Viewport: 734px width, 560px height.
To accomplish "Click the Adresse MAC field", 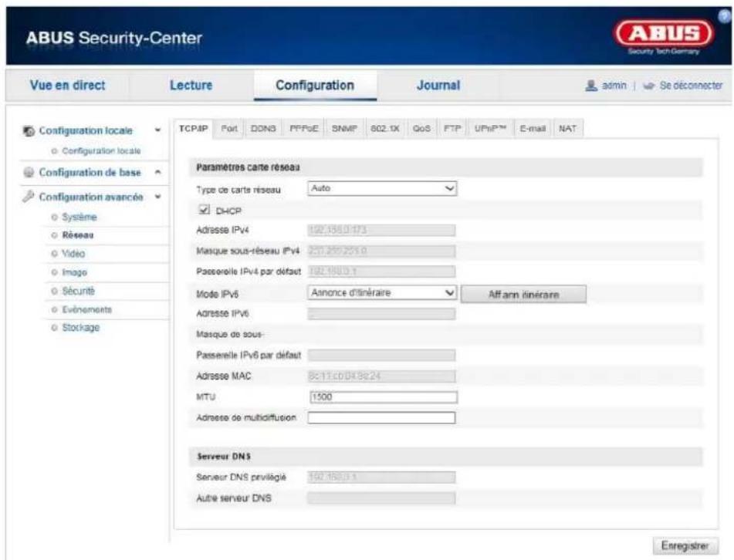I will click(x=381, y=376).
